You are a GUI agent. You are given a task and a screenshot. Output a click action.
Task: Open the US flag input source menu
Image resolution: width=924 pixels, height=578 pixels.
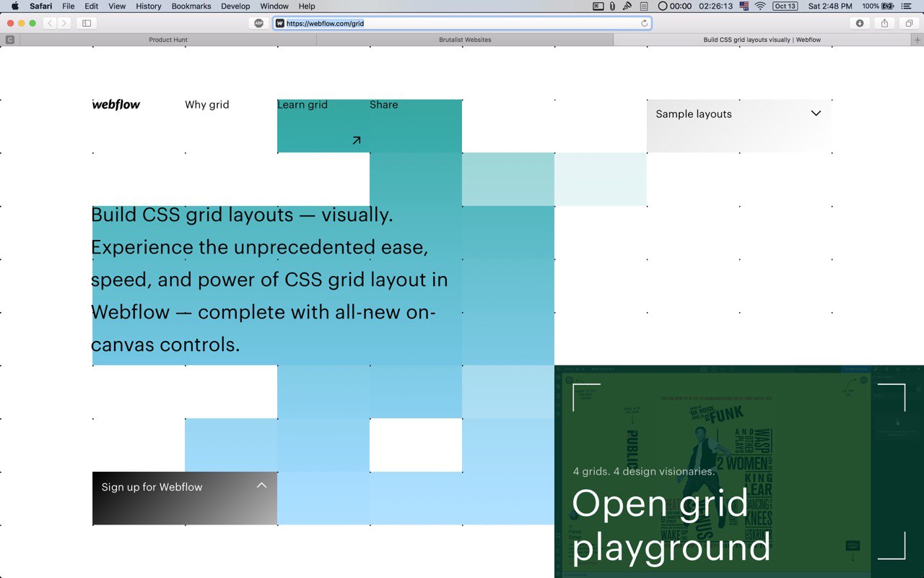coord(744,6)
